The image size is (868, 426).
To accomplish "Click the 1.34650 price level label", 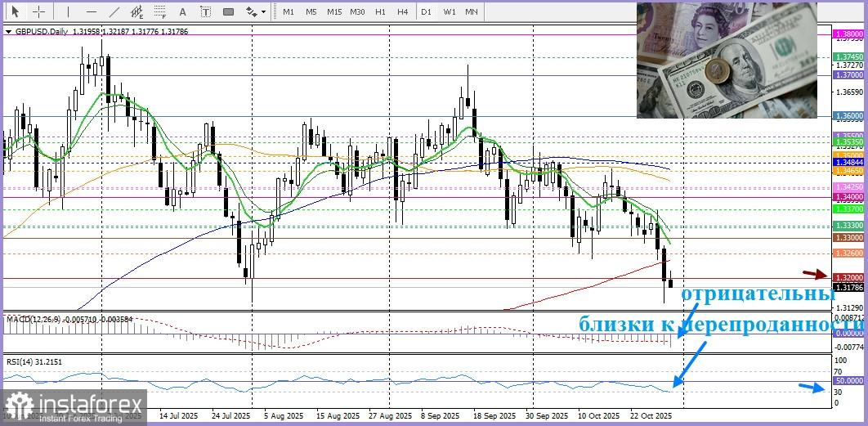I will pos(848,171).
